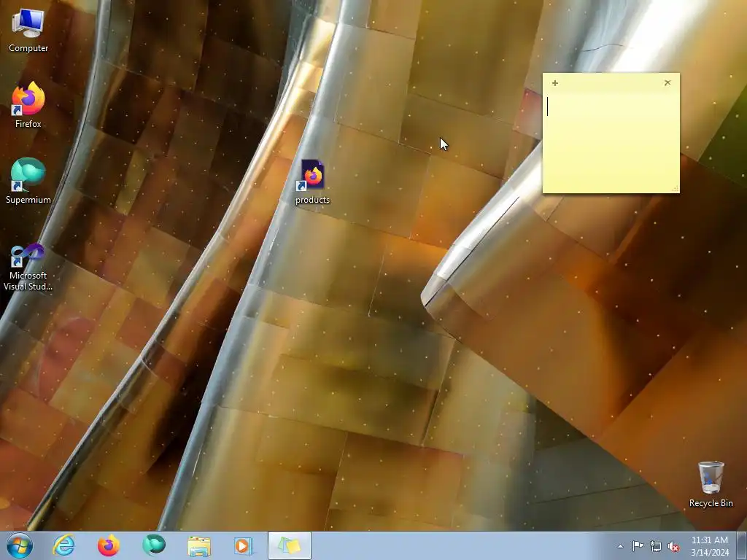Select the Firefox desktop shortcut

(x=28, y=105)
